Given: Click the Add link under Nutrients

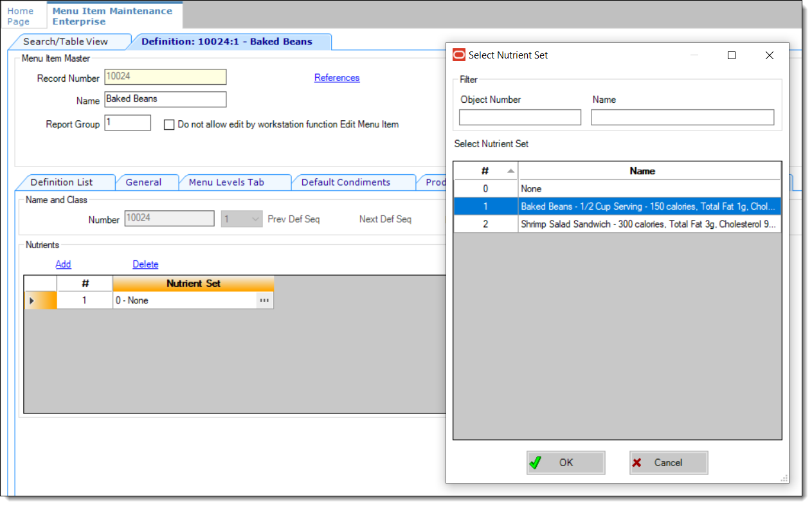Looking at the screenshot, I should pyautogui.click(x=63, y=264).
